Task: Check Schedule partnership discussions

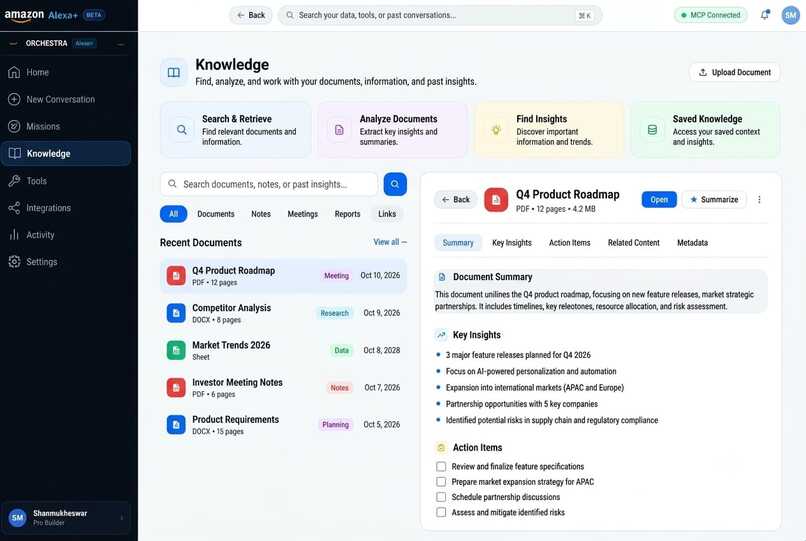Action: (x=441, y=497)
